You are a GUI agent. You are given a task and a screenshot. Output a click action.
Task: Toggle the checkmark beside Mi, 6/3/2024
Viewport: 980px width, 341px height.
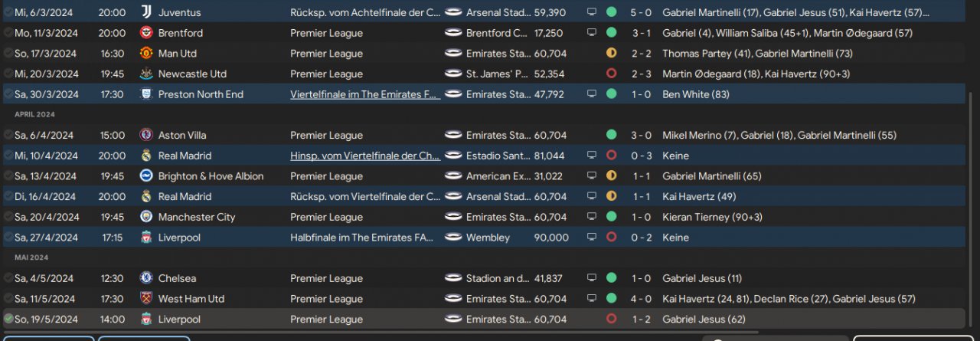[8, 12]
